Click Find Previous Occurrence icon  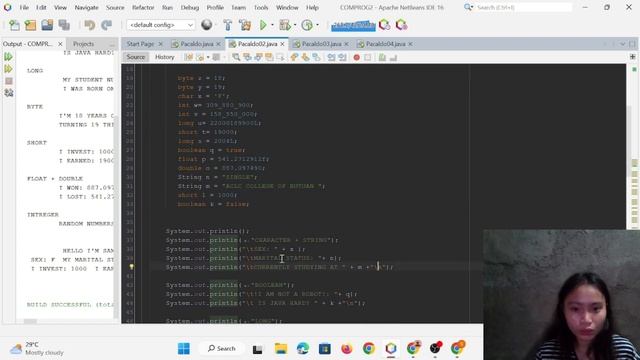click(x=247, y=58)
